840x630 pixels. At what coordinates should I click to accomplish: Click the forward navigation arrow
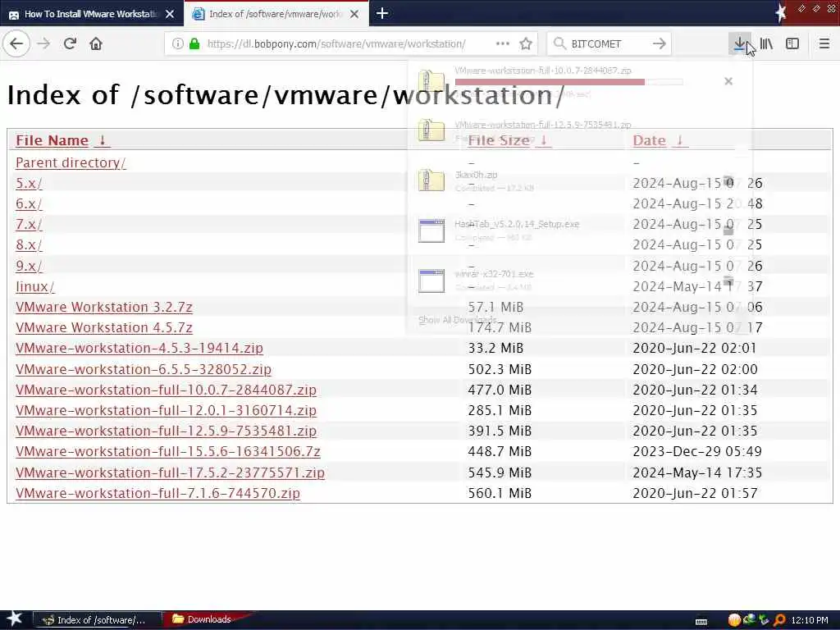coord(44,43)
